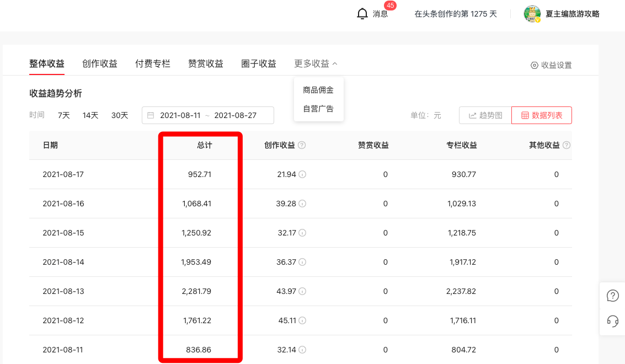The image size is (625, 364).
Task: Click the 夏主编旅游攻略 account avatar
Action: click(532, 13)
